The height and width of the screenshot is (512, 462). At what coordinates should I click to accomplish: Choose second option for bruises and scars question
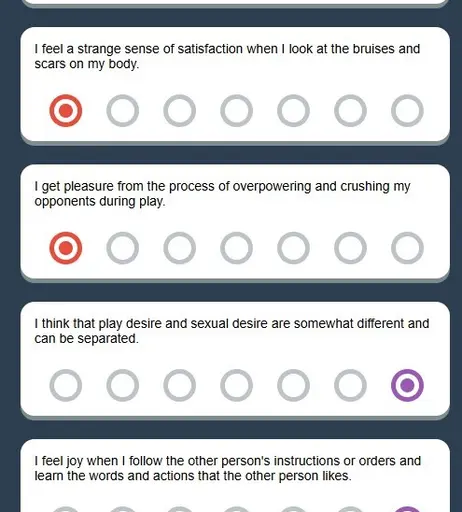[123, 111]
